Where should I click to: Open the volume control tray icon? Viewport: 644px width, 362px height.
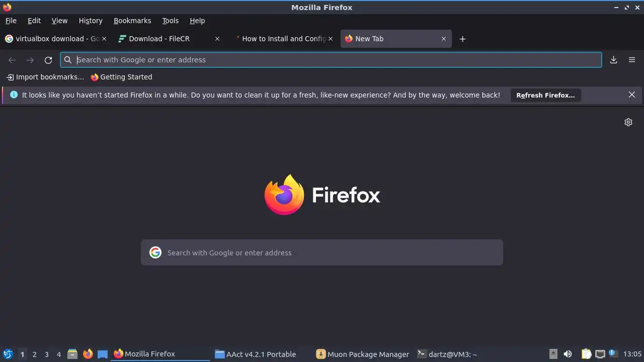(568, 354)
